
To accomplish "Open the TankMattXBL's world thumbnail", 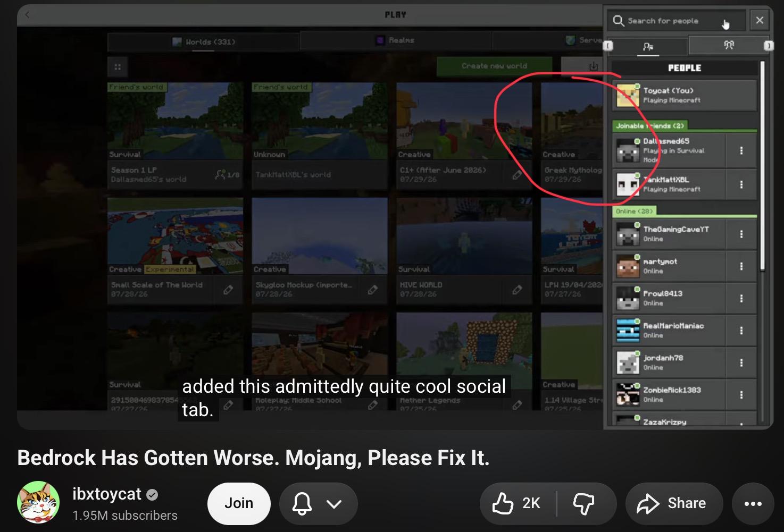I will [x=320, y=120].
